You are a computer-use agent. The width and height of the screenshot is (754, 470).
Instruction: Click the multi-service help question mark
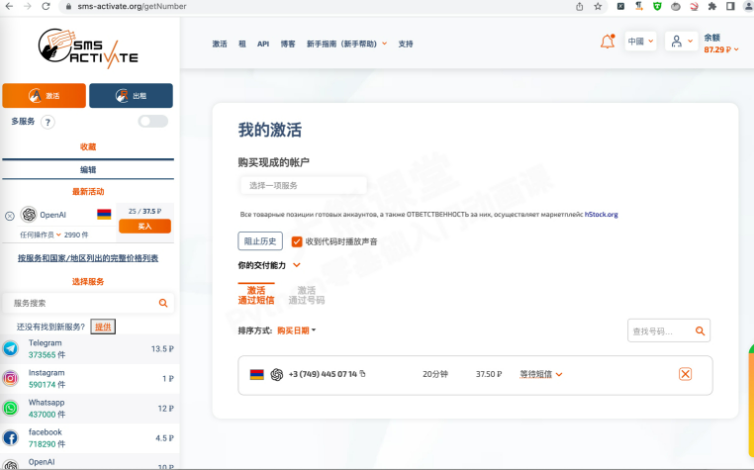tap(48, 122)
